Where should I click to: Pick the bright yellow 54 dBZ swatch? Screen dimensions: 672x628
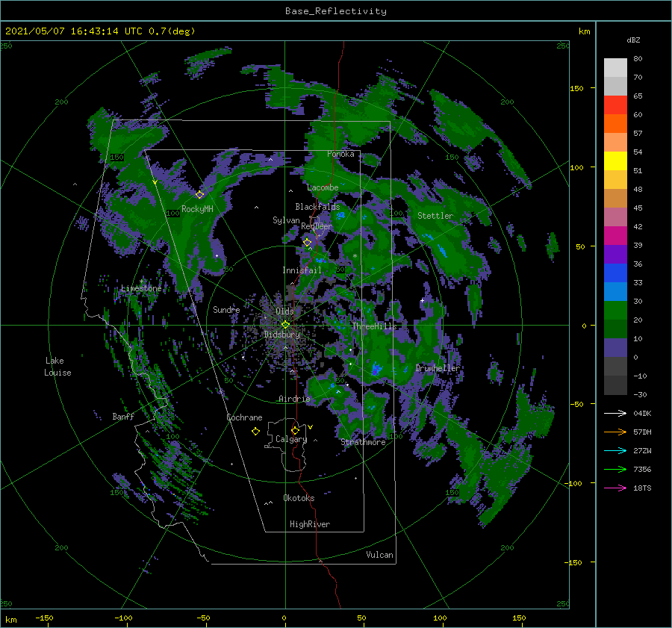[615, 161]
